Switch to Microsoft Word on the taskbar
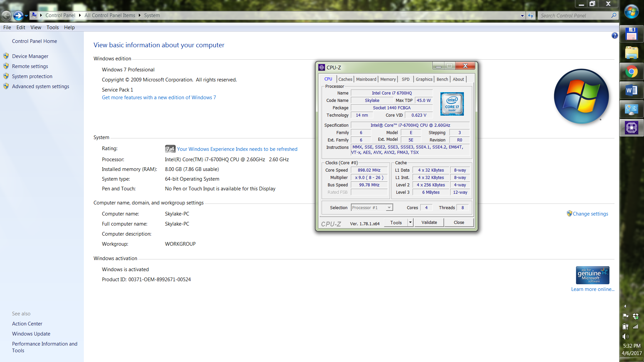This screenshot has width=644, height=362. [x=631, y=90]
